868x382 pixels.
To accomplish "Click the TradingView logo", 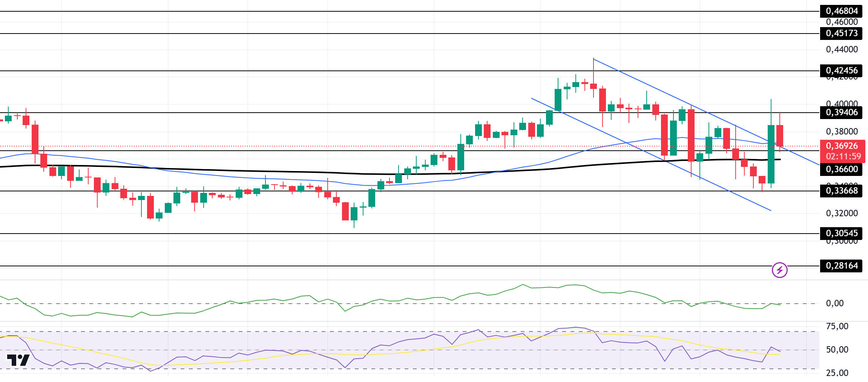I will click(18, 360).
